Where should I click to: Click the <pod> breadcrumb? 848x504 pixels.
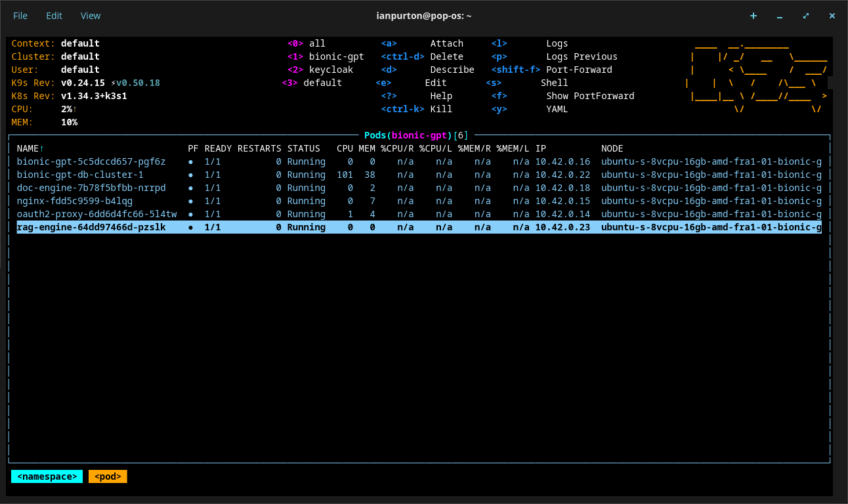[108, 476]
